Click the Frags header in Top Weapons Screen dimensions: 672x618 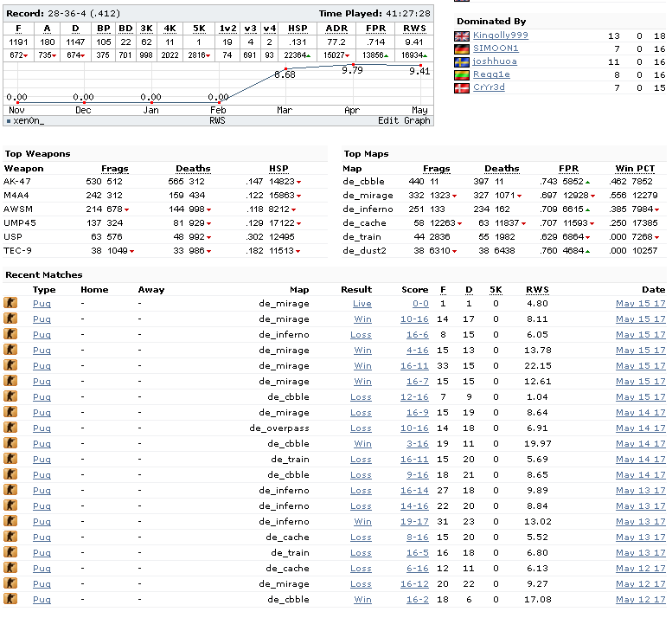pyautogui.click(x=115, y=169)
